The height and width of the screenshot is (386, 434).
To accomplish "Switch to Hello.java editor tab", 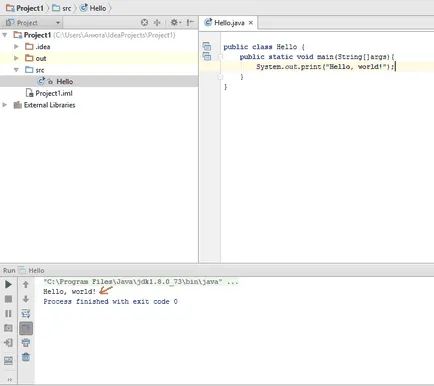I will click(x=229, y=23).
